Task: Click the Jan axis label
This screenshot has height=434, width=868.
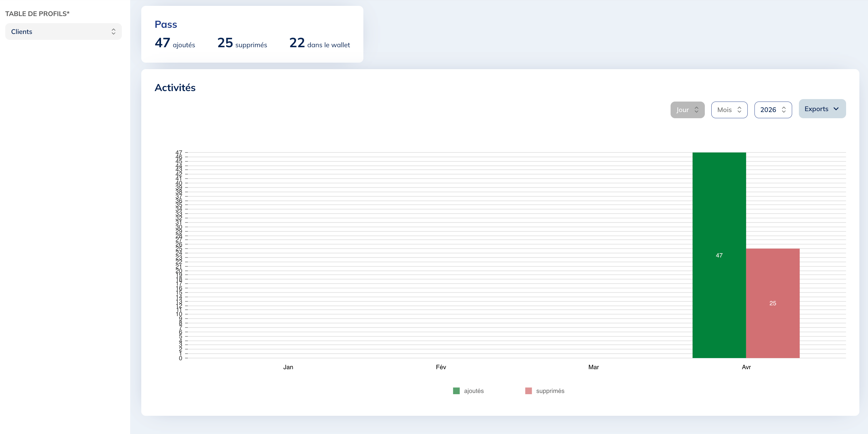Action: coord(288,367)
